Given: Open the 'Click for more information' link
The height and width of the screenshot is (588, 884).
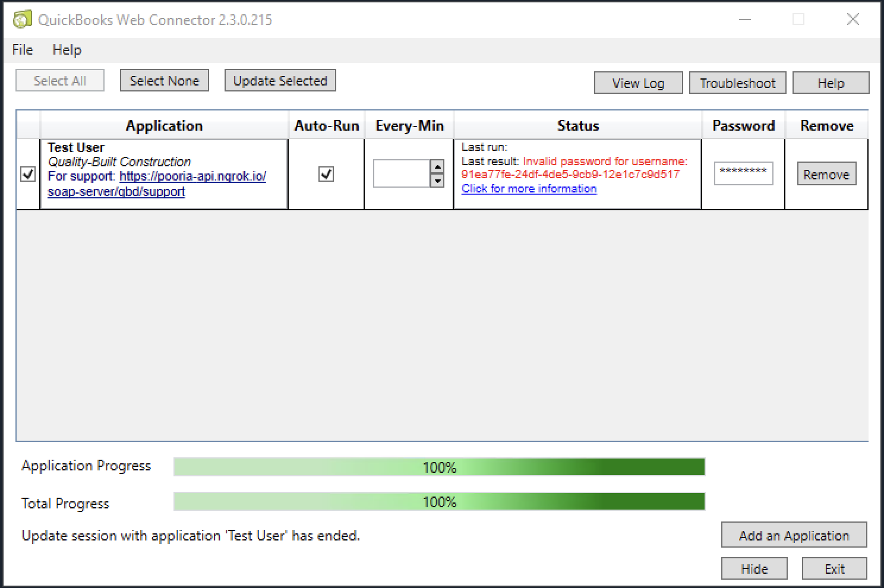Looking at the screenshot, I should point(529,189).
